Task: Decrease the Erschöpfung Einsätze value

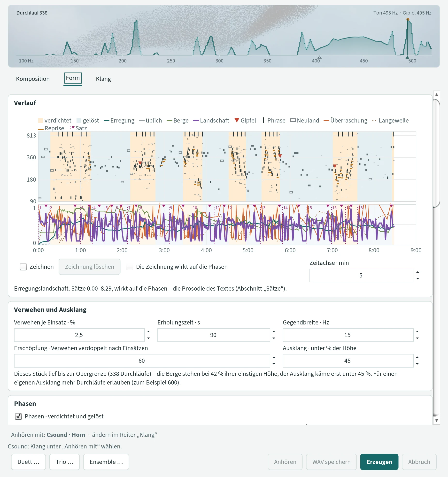Action: click(x=274, y=364)
